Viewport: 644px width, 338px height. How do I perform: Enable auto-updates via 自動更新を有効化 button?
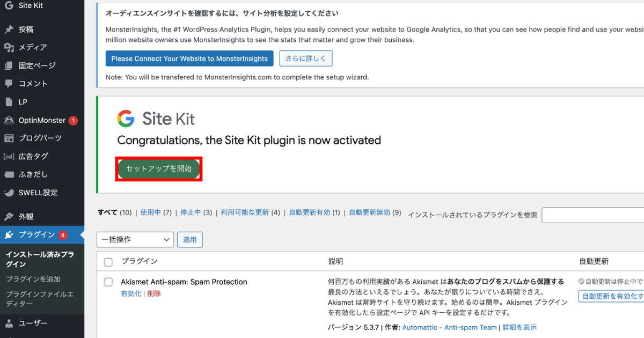click(611, 296)
